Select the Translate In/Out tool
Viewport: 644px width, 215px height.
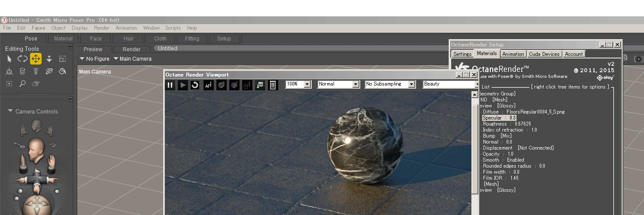pyautogui.click(x=49, y=59)
